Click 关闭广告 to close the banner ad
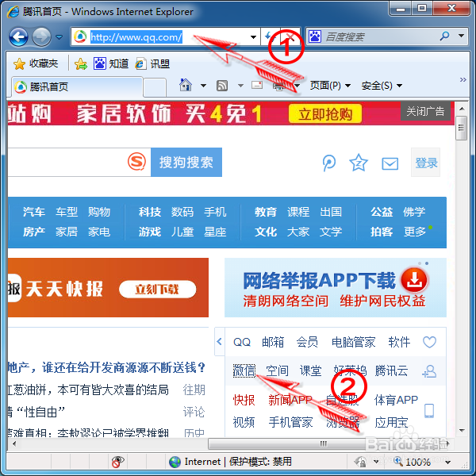This screenshot has width=476, height=476. [x=425, y=111]
